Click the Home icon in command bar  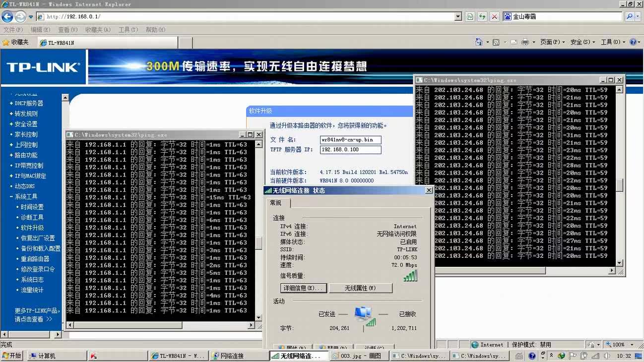pos(479,42)
